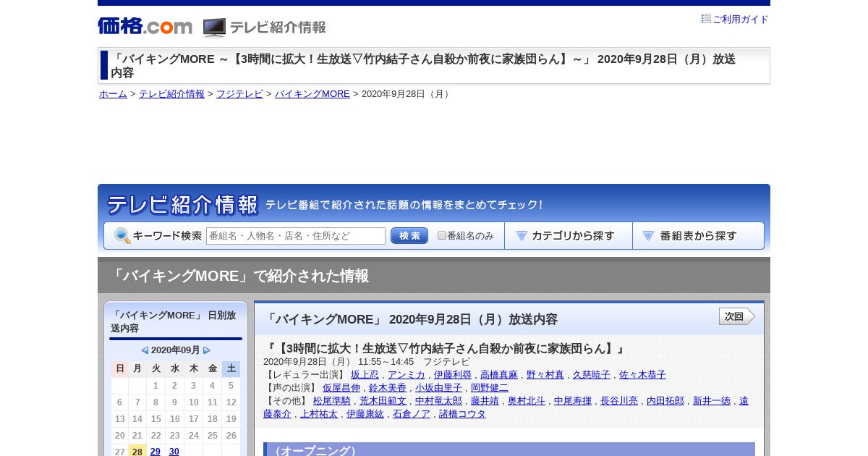
Task: Select calendar date 30
Action: click(174, 452)
